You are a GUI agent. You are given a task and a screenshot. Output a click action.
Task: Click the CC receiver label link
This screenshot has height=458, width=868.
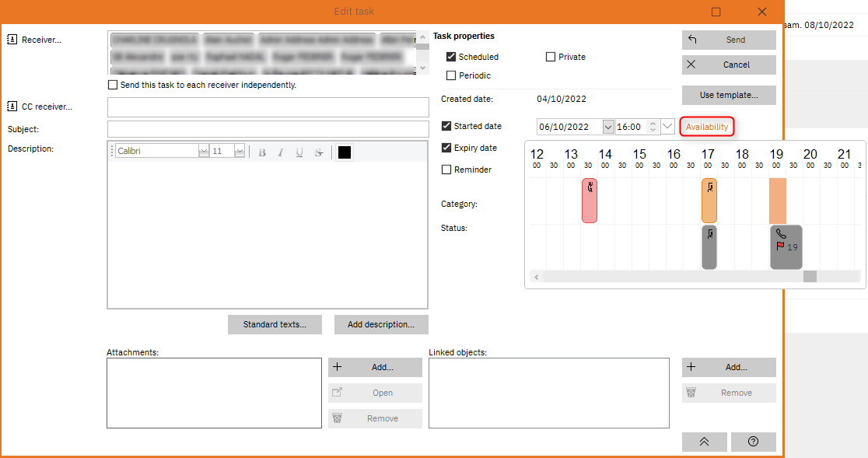point(47,107)
